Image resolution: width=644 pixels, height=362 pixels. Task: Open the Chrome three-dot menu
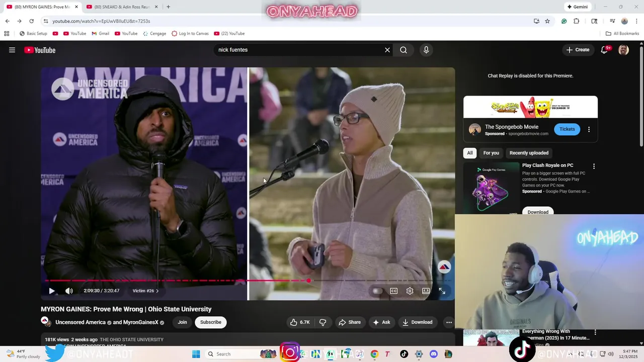pos(636,21)
